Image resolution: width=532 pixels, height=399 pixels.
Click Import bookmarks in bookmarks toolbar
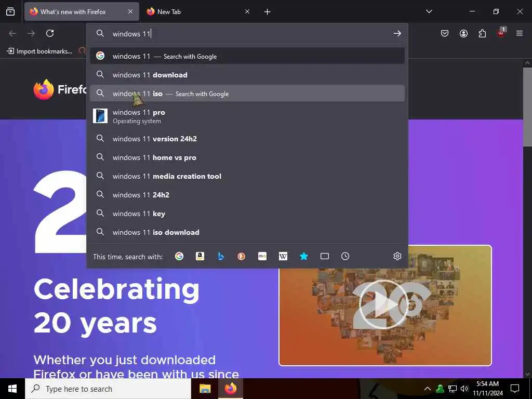[39, 51]
